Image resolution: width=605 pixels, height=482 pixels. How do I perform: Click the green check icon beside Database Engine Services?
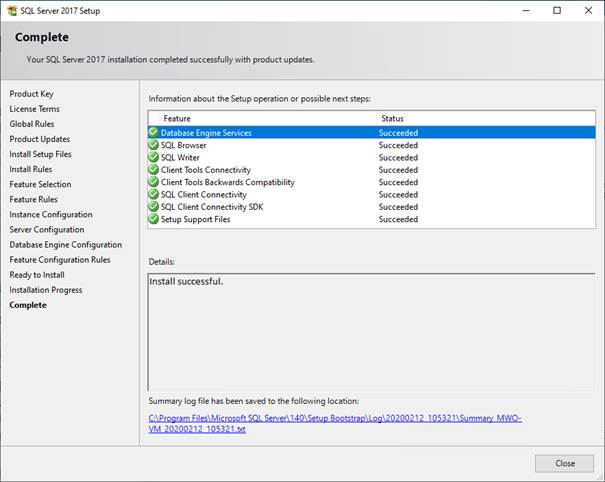coord(154,132)
